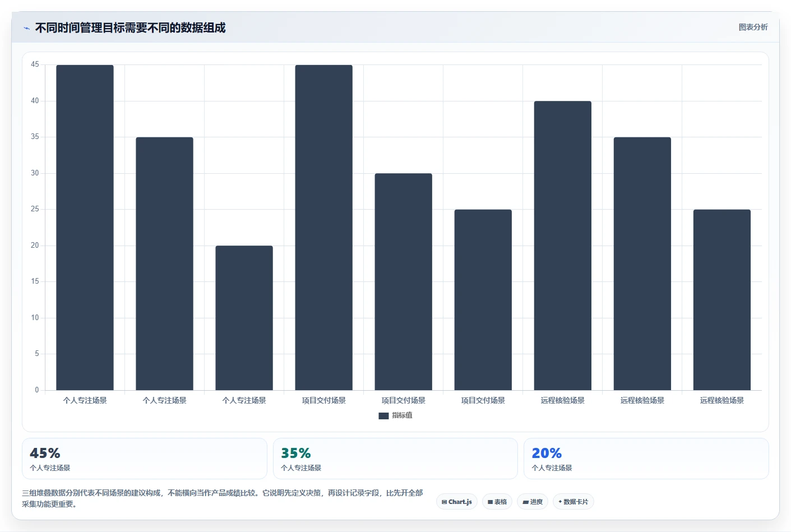This screenshot has width=791, height=532.
Task: Click the 图表分析 label in the header
Action: point(753,27)
